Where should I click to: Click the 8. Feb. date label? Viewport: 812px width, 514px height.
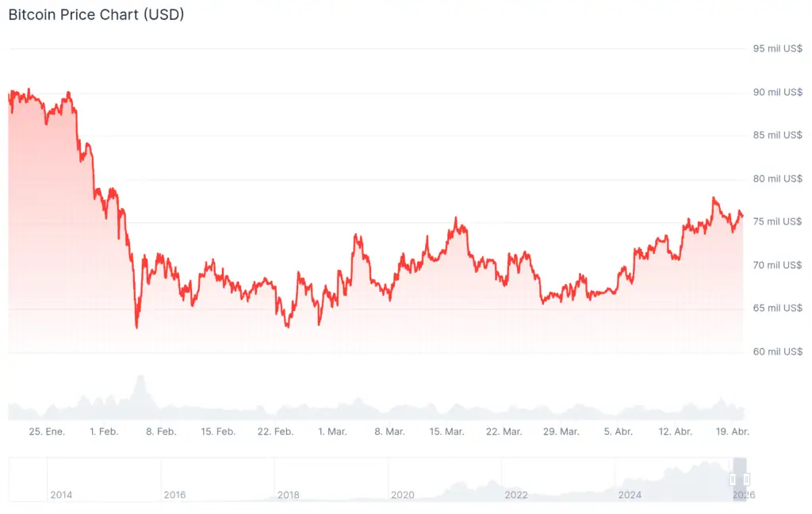click(x=161, y=432)
